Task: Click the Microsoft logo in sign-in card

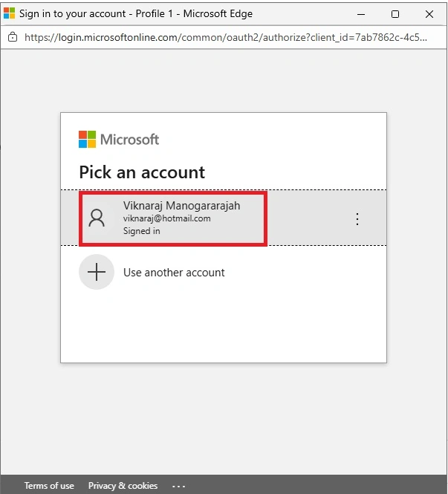Action: pyautogui.click(x=87, y=139)
